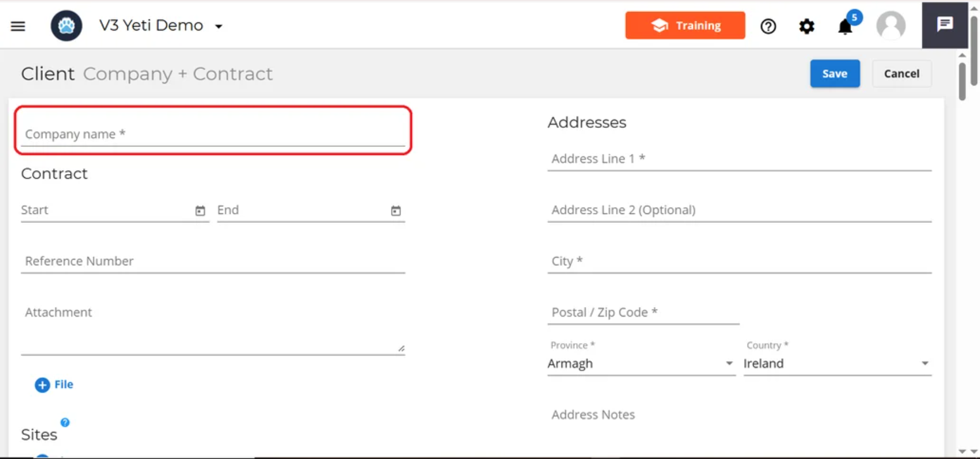Open the help question mark icon
Screen dimensions: 980x459
click(768, 26)
